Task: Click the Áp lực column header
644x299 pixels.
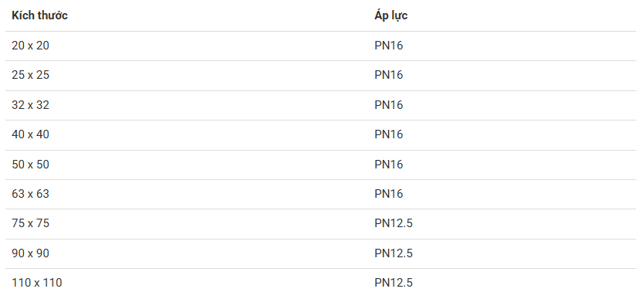Action: tap(390, 15)
